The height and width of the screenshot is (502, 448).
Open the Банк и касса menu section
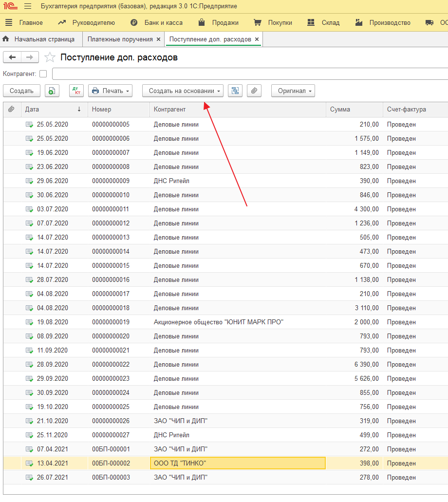click(163, 22)
